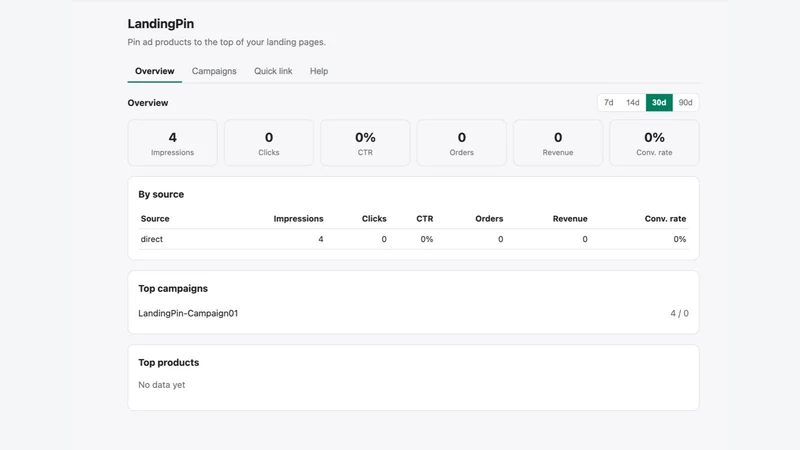Click the Source column header
The width and height of the screenshot is (800, 450).
pyautogui.click(x=155, y=218)
